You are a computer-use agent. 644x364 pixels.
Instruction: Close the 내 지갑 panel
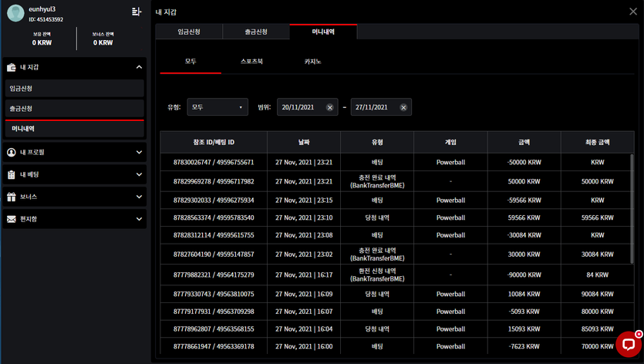633,12
